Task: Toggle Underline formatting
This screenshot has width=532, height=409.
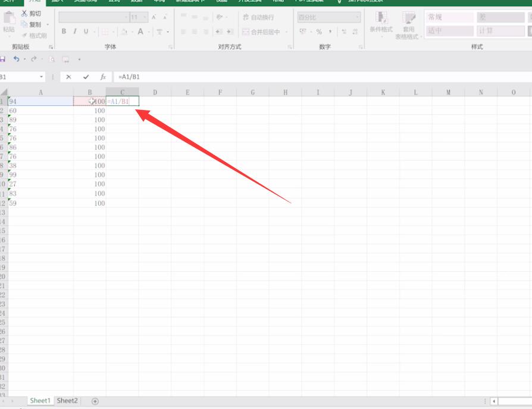Action: [86, 32]
